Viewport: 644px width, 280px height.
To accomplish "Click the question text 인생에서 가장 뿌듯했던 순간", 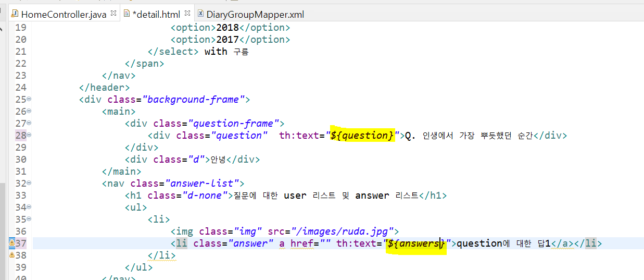I will coord(477,135).
